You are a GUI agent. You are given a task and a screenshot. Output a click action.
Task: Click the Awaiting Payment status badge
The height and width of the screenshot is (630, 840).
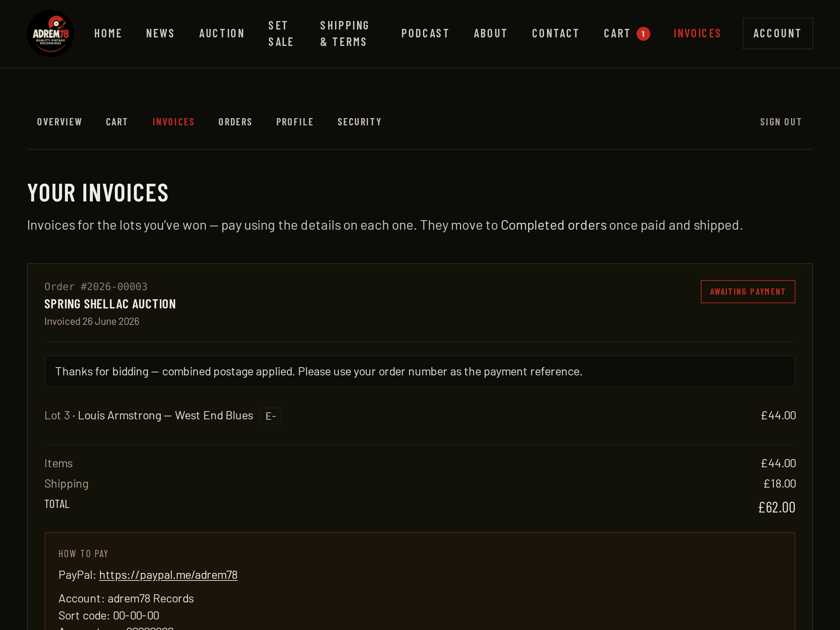coord(748,292)
